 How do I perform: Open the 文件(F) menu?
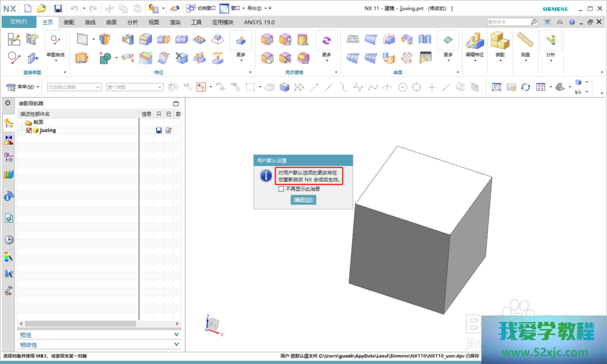coord(18,22)
